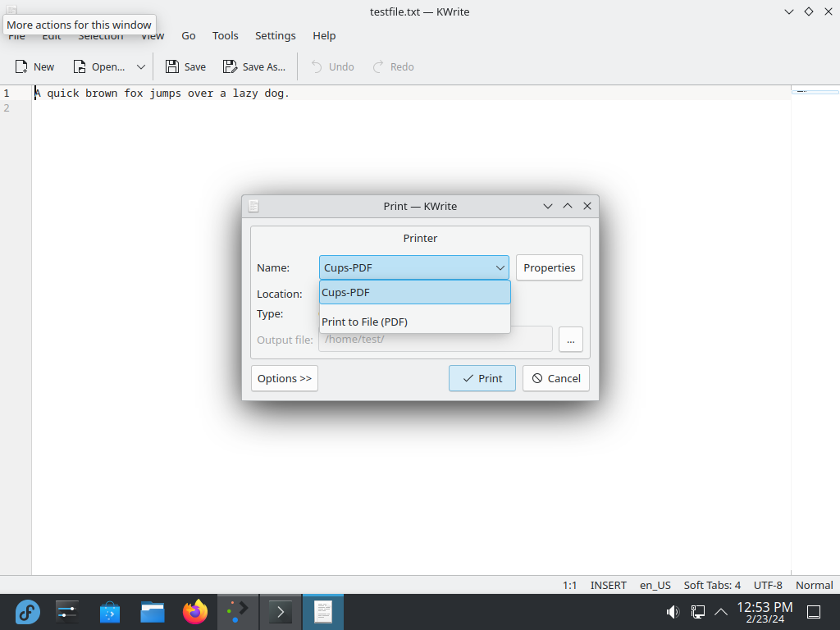Image resolution: width=840 pixels, height=630 pixels.
Task: Click the Print dialog title bar icon
Action: [x=254, y=206]
